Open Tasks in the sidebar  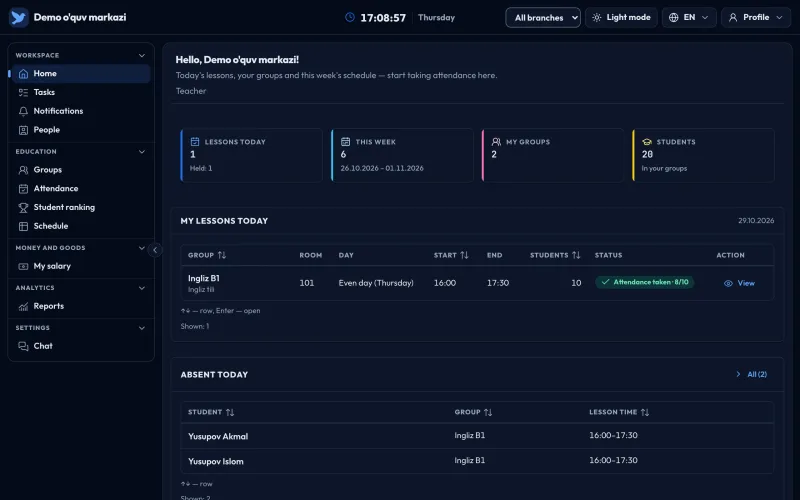(81, 92)
